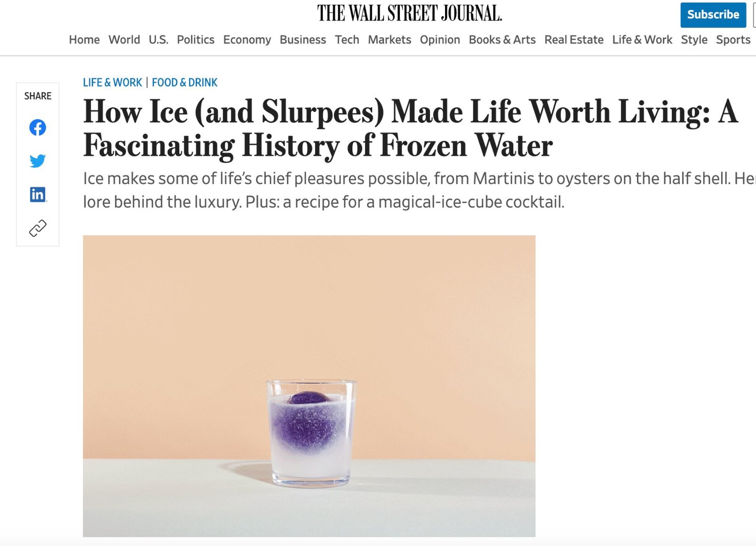Open the purple ice cocktail photo

point(309,386)
